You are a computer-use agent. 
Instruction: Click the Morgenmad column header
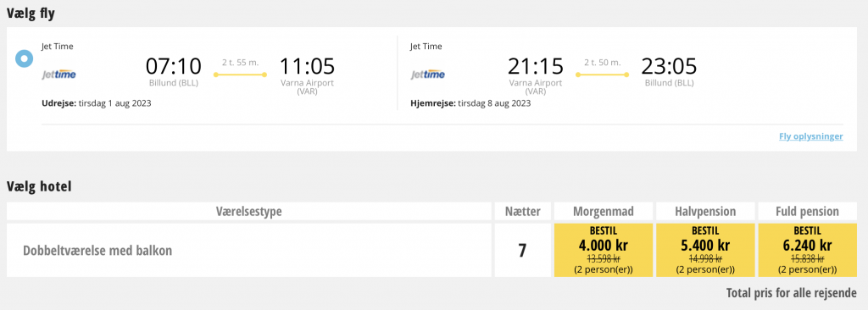point(603,211)
